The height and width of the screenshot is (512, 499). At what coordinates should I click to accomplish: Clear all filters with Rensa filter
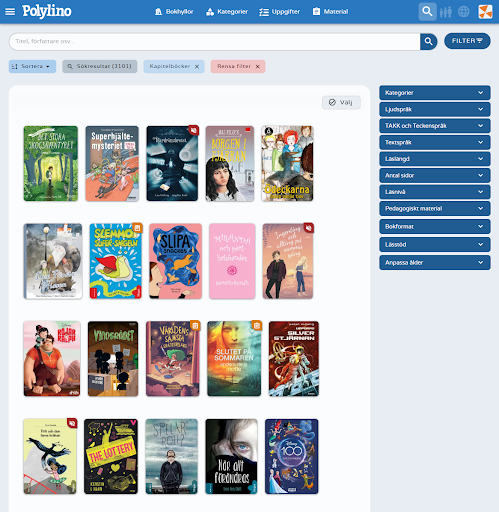click(x=238, y=66)
